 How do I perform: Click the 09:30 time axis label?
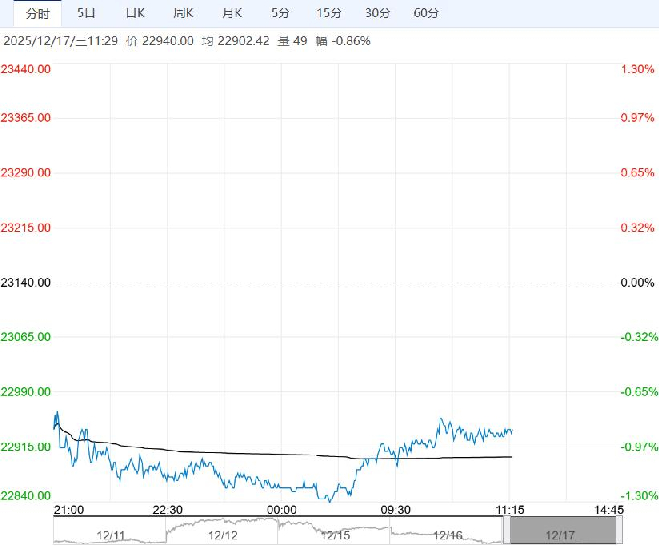[x=396, y=509]
